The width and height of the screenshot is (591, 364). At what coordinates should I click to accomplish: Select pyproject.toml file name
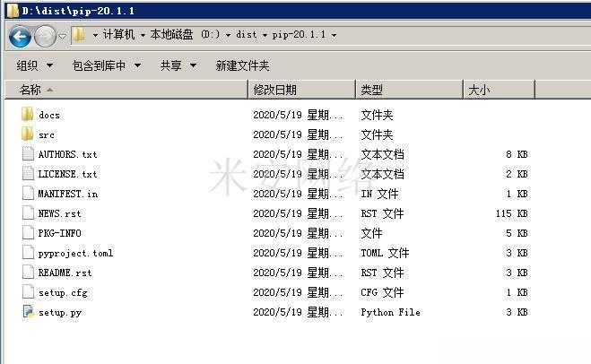[75, 253]
